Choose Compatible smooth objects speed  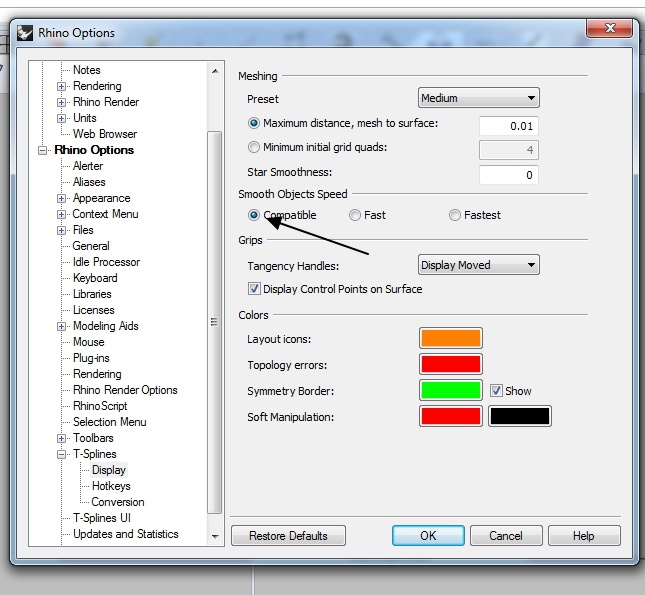254,215
